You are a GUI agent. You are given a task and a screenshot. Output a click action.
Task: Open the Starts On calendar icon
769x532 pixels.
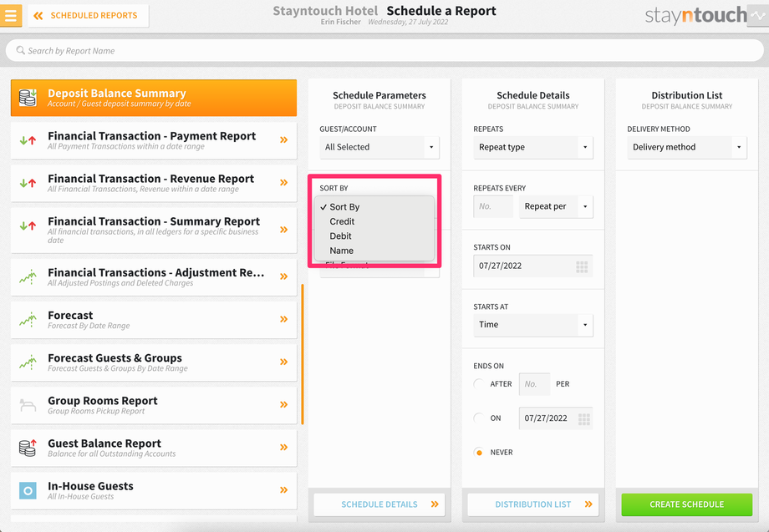[582, 266]
